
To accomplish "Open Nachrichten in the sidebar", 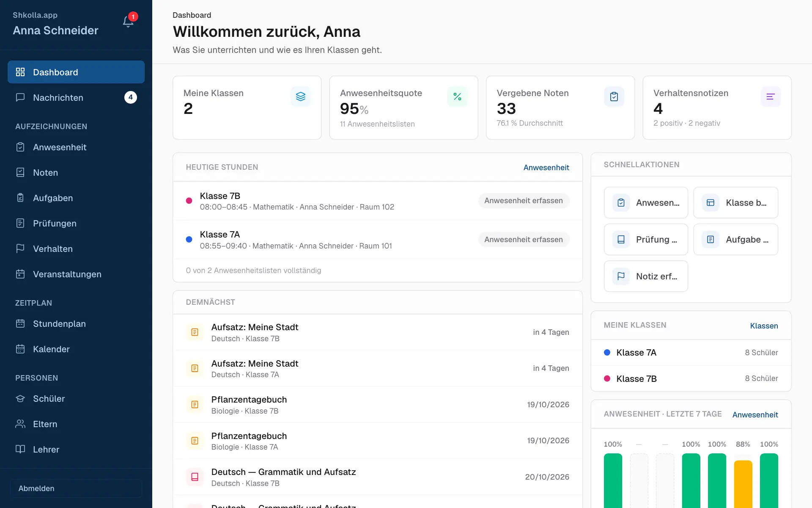I will [76, 97].
